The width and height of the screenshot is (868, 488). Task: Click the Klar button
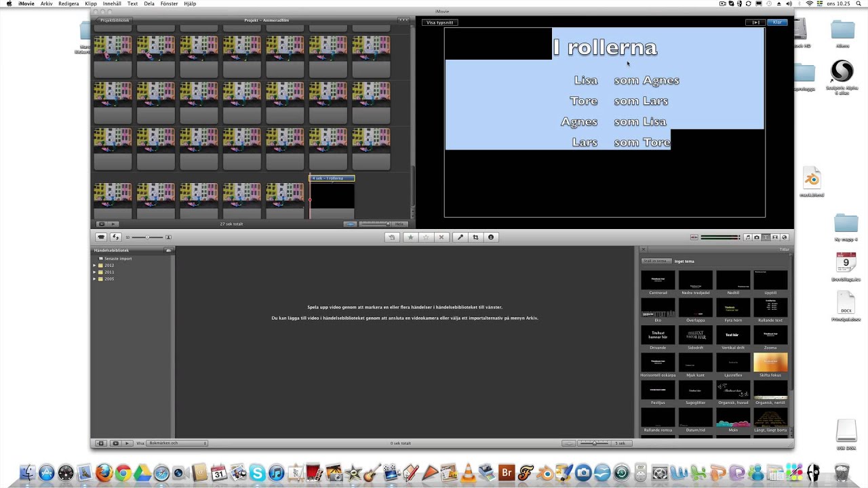click(777, 22)
